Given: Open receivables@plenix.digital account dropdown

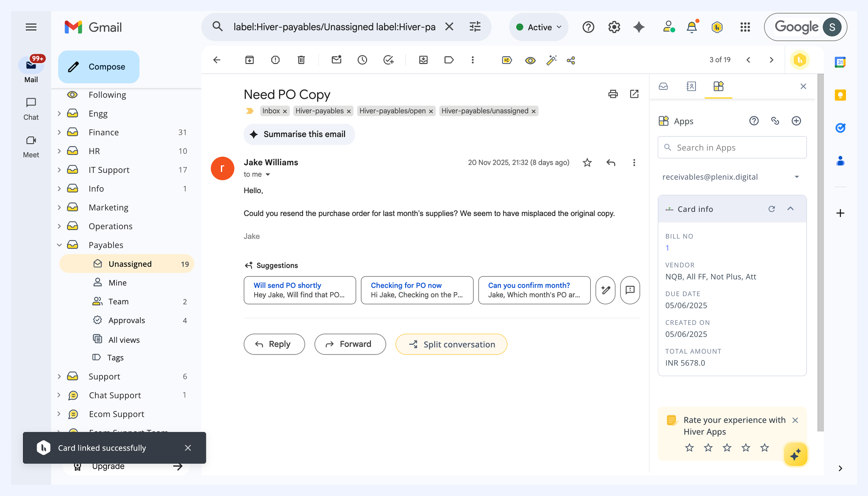Looking at the screenshot, I should (x=732, y=177).
